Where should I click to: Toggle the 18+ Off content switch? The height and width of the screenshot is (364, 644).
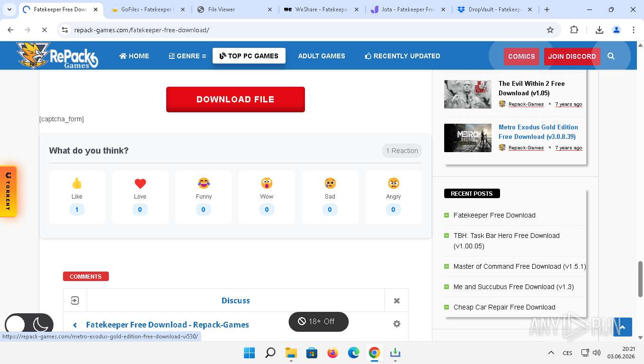(x=319, y=321)
